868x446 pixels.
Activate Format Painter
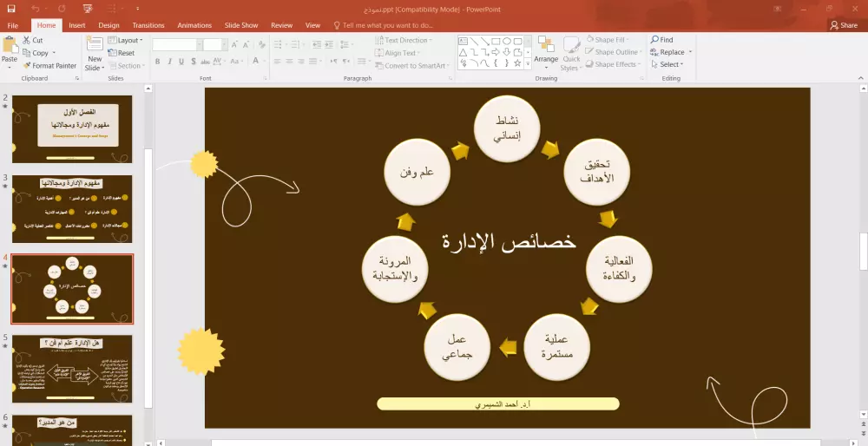coord(49,66)
